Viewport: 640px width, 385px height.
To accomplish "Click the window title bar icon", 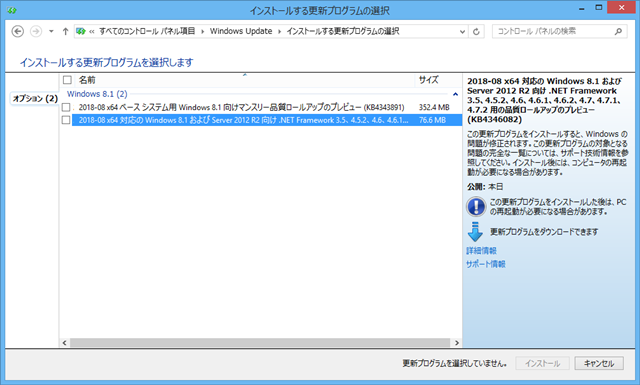I will (11, 10).
